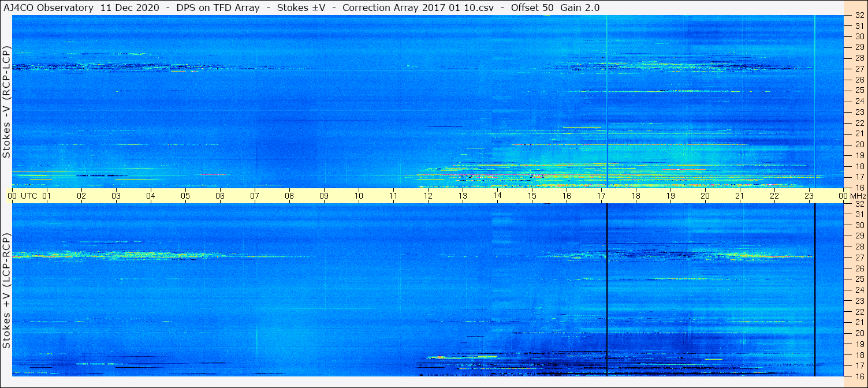
Task: Select hour '16' on the time axis
Action: (x=567, y=196)
